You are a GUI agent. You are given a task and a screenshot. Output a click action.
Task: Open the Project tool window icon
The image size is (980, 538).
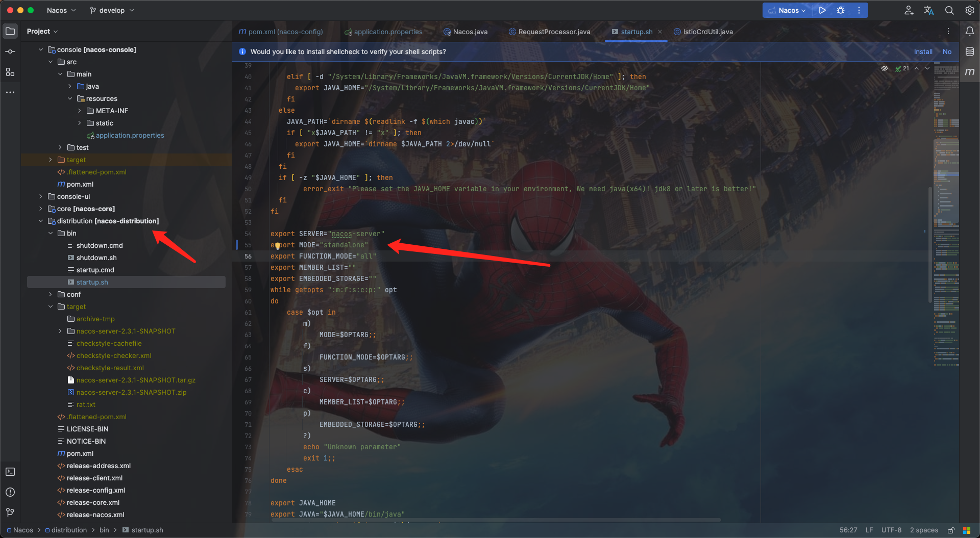tap(10, 31)
